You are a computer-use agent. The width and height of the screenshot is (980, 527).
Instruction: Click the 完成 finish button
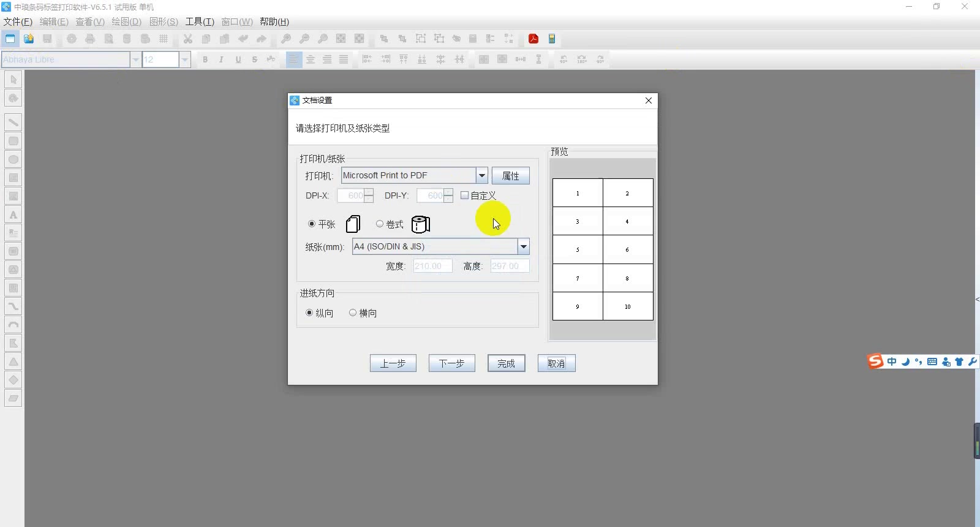point(507,363)
